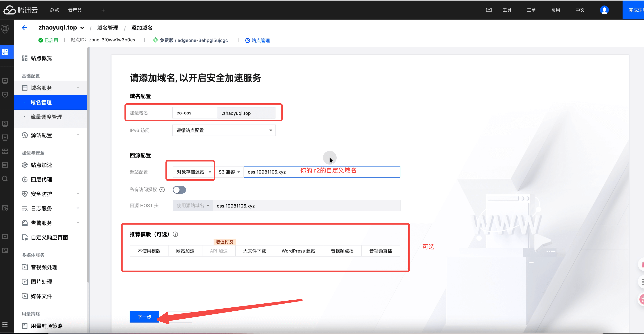644x334 pixels.
Task: Click the 自定义响应页面 icon
Action: (24, 237)
